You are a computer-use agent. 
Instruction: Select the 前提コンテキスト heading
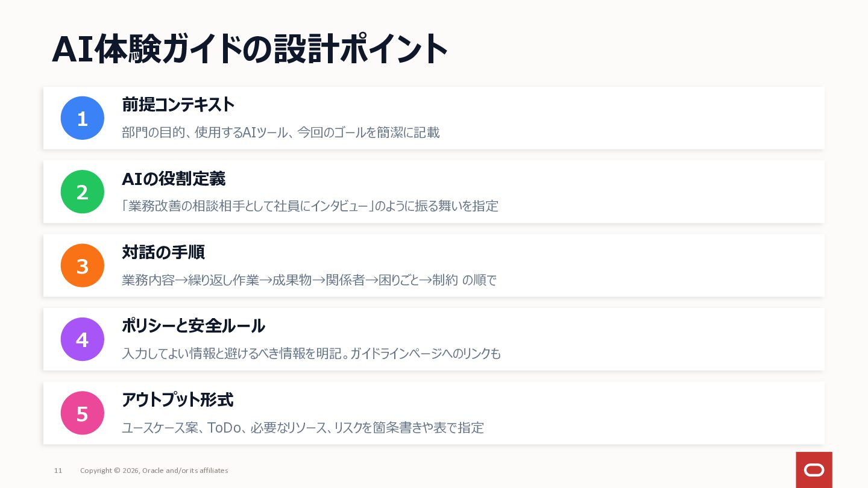178,105
